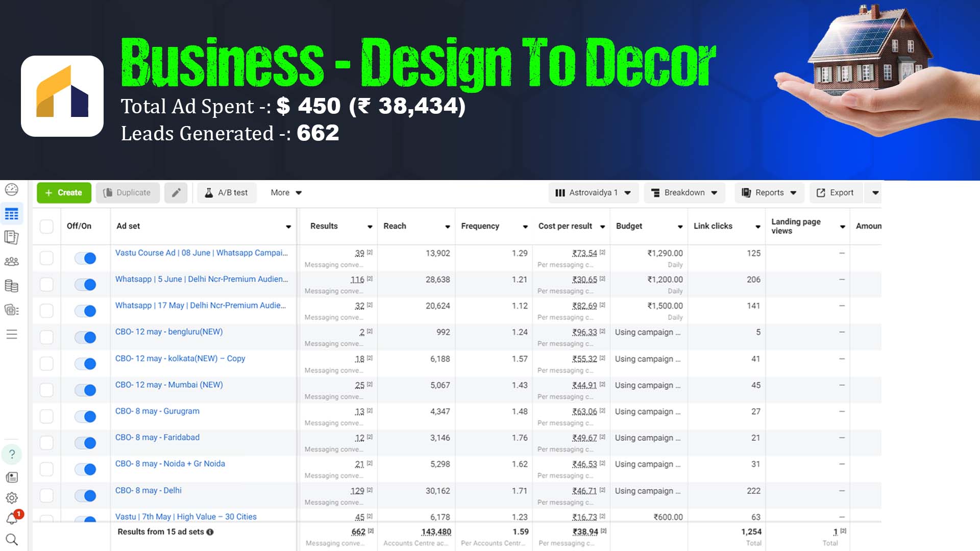The width and height of the screenshot is (980, 551).
Task: Open Vastu 7th May High Value 30 Cities ad set
Action: 186,516
